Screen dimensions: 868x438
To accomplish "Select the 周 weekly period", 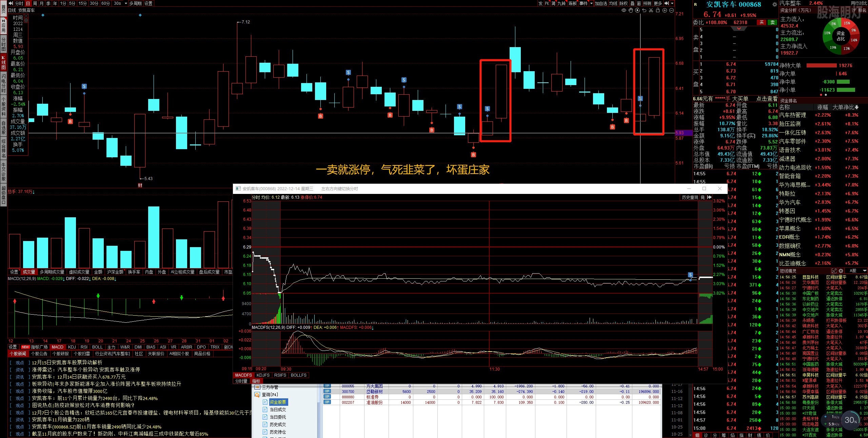I will 35,3.
